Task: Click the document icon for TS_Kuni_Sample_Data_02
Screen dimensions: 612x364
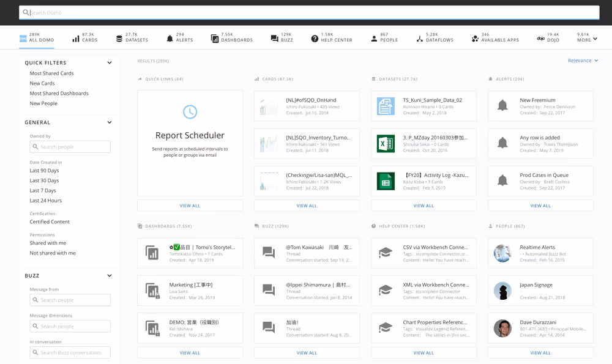Action: click(x=386, y=106)
